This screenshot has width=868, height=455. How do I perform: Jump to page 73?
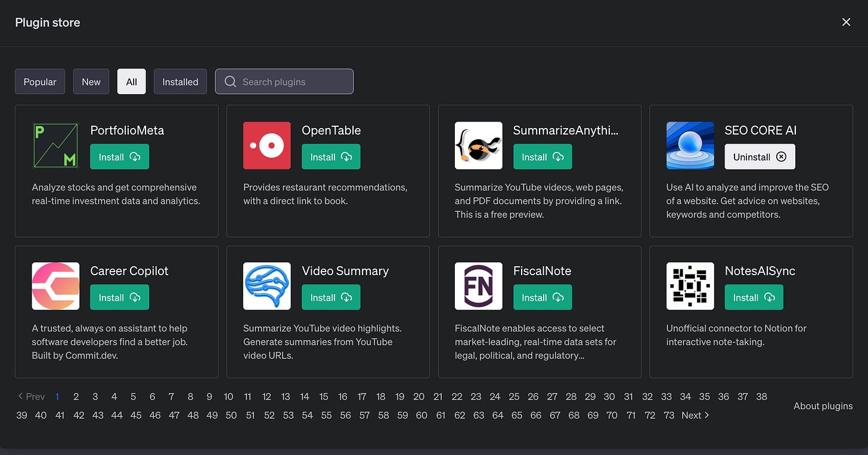[669, 415]
